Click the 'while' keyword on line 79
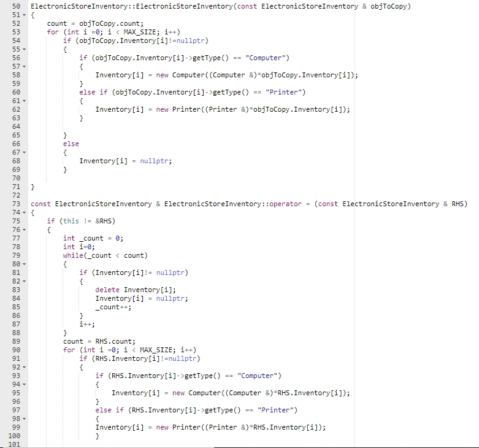 73,255
